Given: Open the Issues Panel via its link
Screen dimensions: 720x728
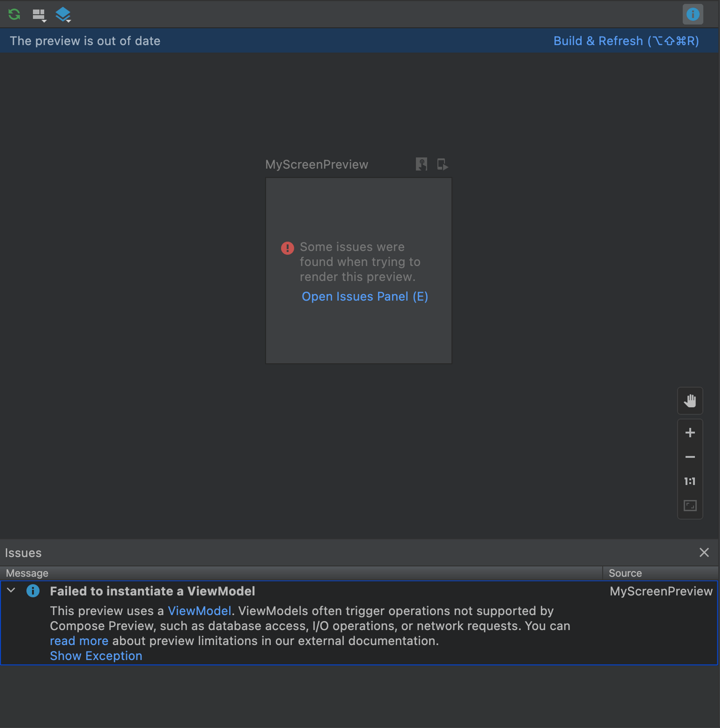Looking at the screenshot, I should tap(365, 297).
